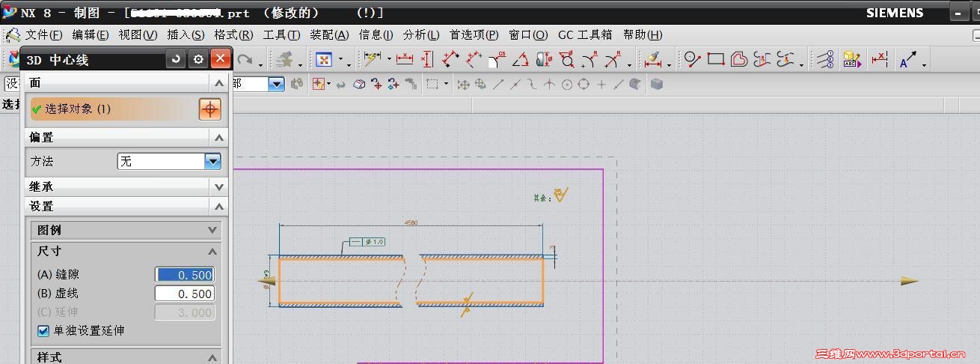Click the Reset arrow in 3D 中心线 dialog
The width and height of the screenshot is (980, 364).
pos(177,59)
